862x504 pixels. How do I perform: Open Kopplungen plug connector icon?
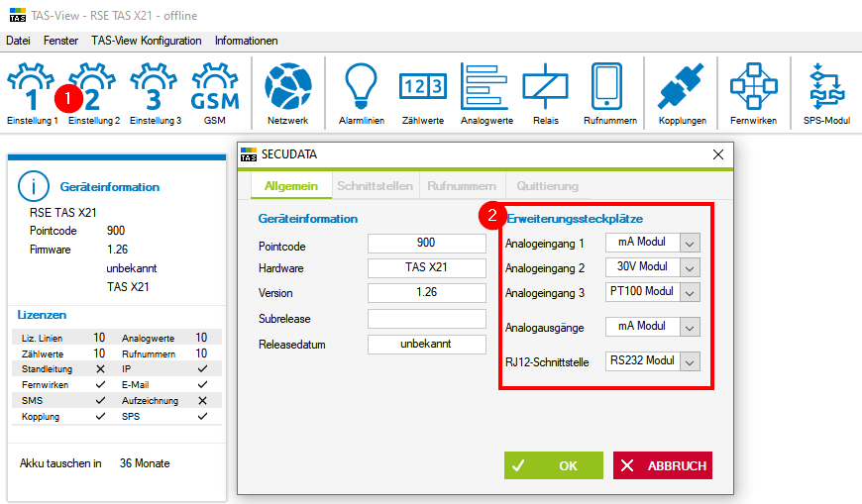[x=681, y=86]
